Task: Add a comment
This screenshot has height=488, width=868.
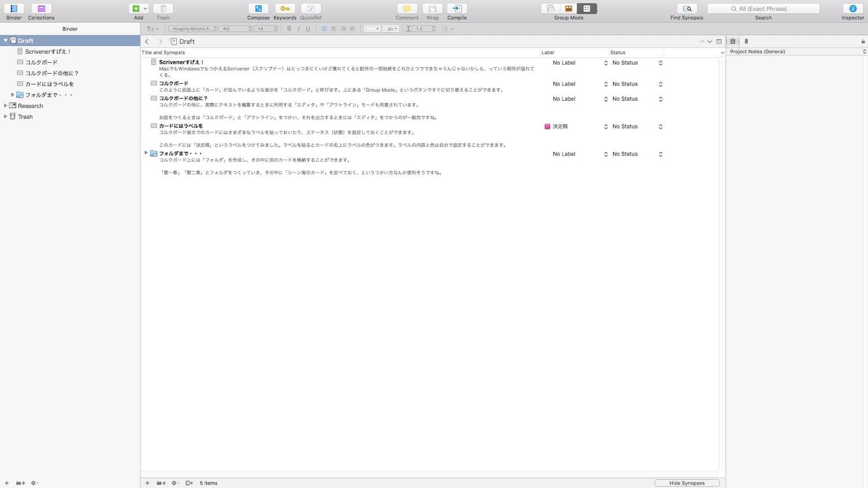Action: [x=406, y=9]
